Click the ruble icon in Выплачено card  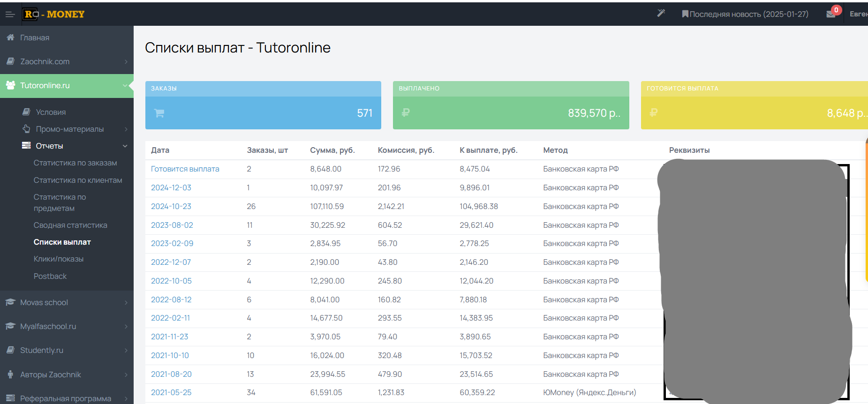[x=406, y=112]
